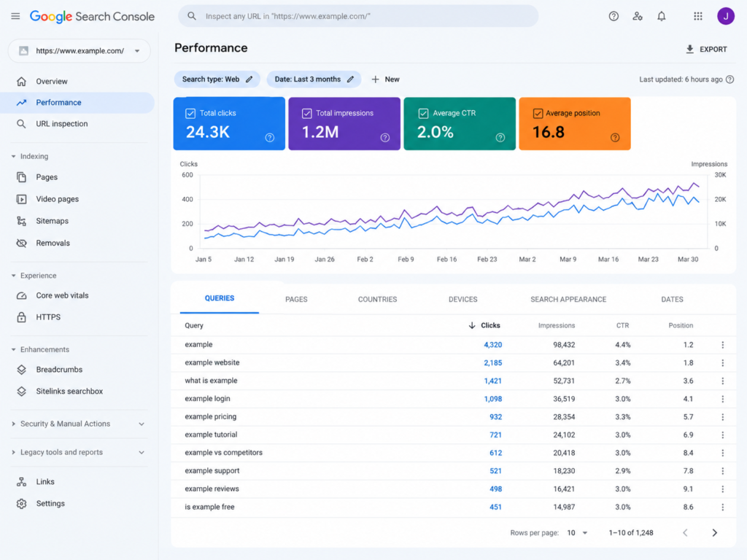Open help icon on Total clicks card
747x560 pixels.
(270, 138)
